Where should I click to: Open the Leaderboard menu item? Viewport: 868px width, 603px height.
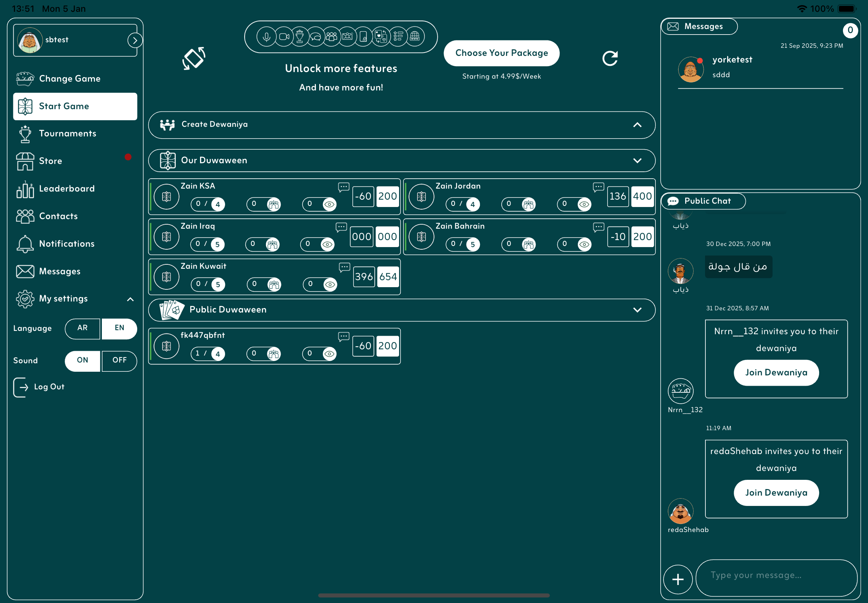click(x=67, y=189)
